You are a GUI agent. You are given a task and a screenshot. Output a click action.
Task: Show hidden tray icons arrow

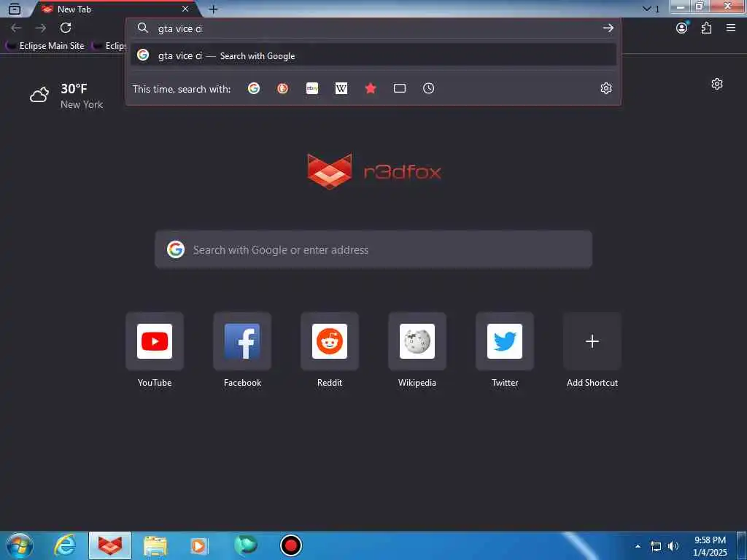coord(638,546)
